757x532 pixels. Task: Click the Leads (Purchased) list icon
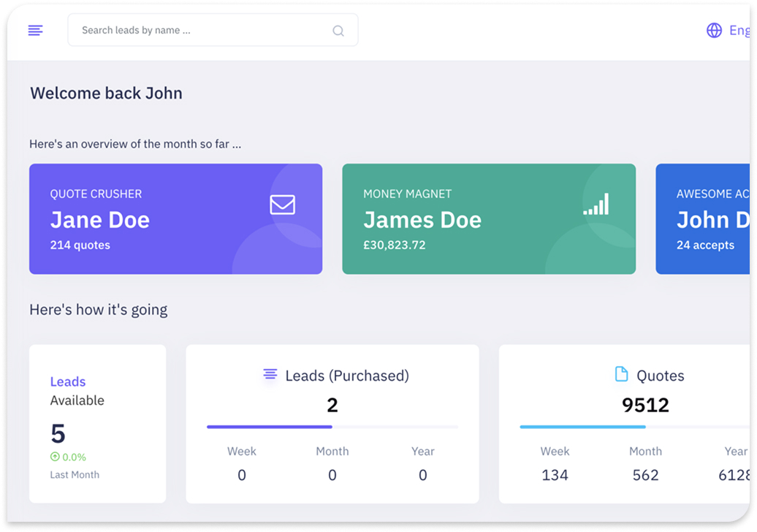(270, 375)
